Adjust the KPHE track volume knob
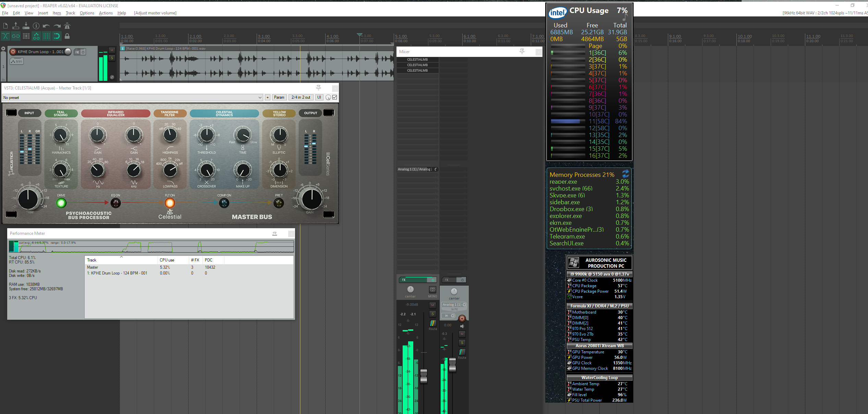868x414 pixels. pyautogui.click(x=68, y=52)
